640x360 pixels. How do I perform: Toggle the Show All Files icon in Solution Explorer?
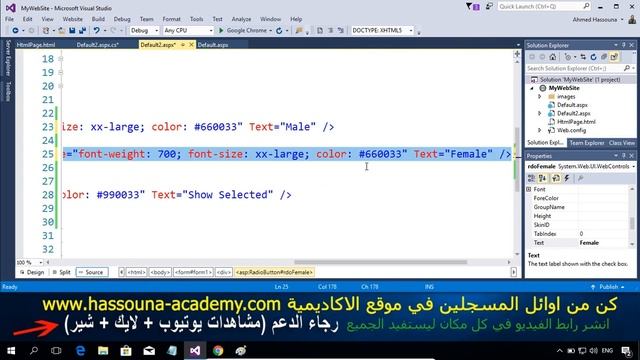point(614,57)
